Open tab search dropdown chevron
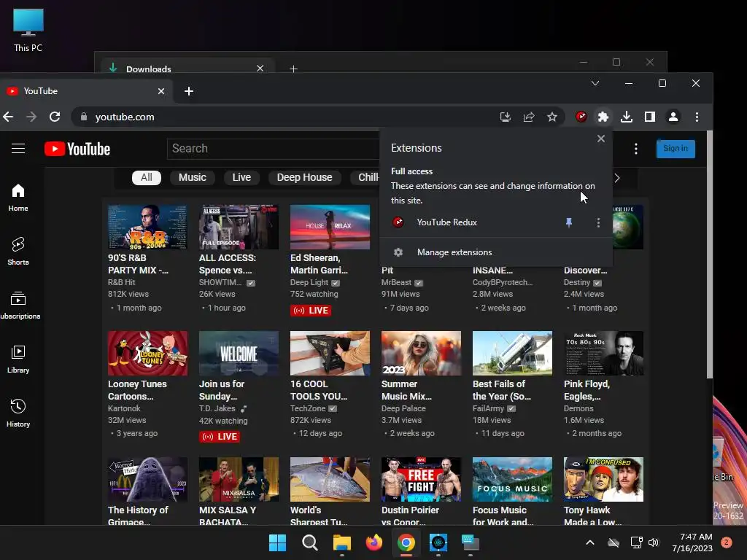Viewport: 747px width, 560px height. coord(595,83)
